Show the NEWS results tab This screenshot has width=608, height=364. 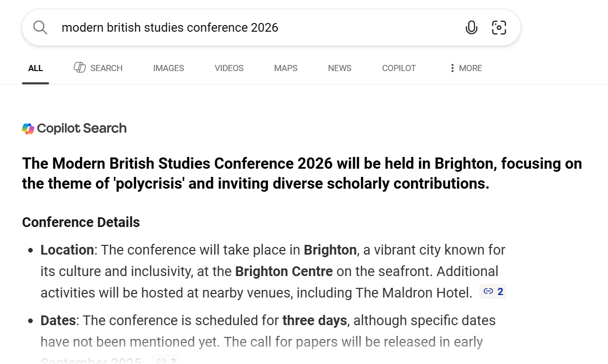pyautogui.click(x=340, y=68)
